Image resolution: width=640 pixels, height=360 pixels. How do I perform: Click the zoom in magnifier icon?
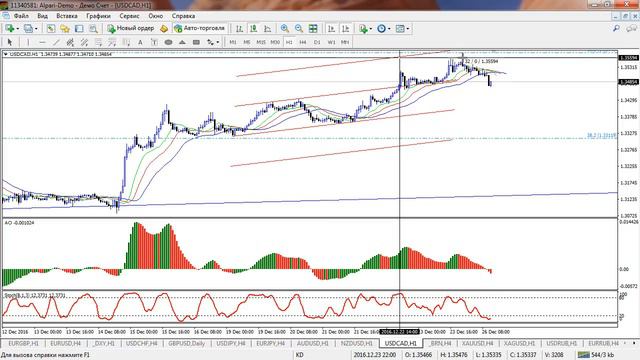284,29
